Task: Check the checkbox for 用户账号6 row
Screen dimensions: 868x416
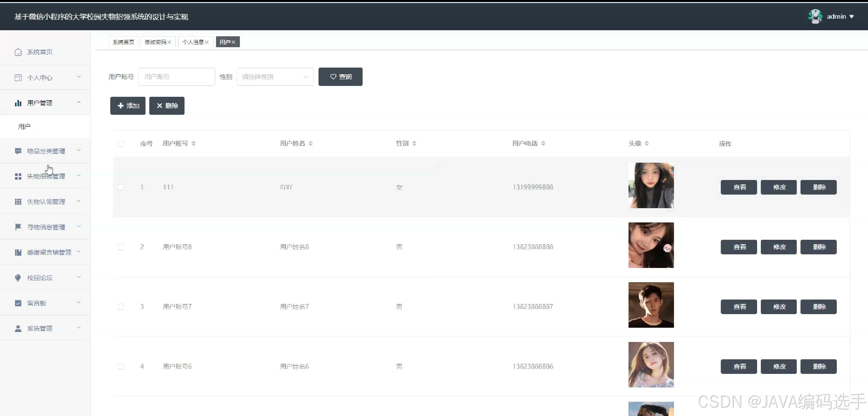Action: coord(121,366)
